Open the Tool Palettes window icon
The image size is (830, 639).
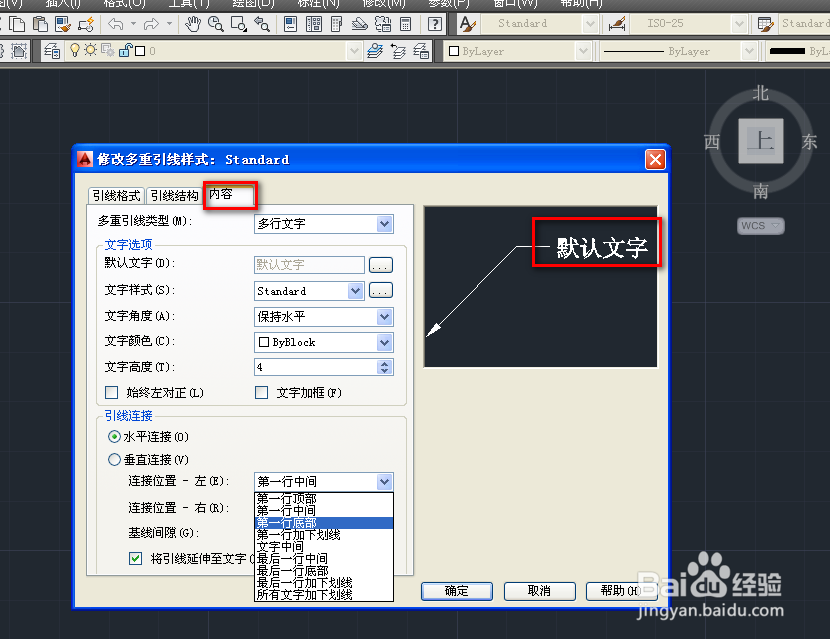(x=336, y=24)
